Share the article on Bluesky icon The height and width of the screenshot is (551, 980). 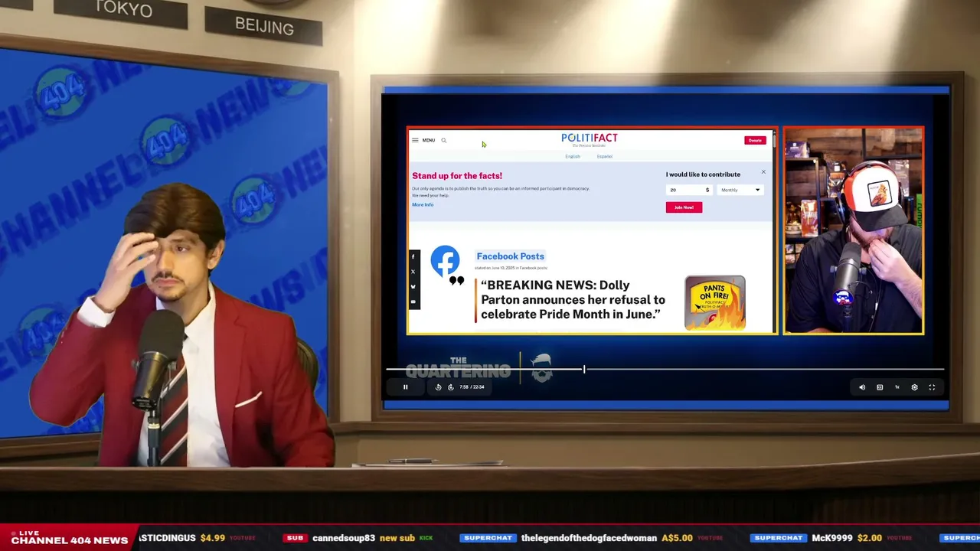413,287
